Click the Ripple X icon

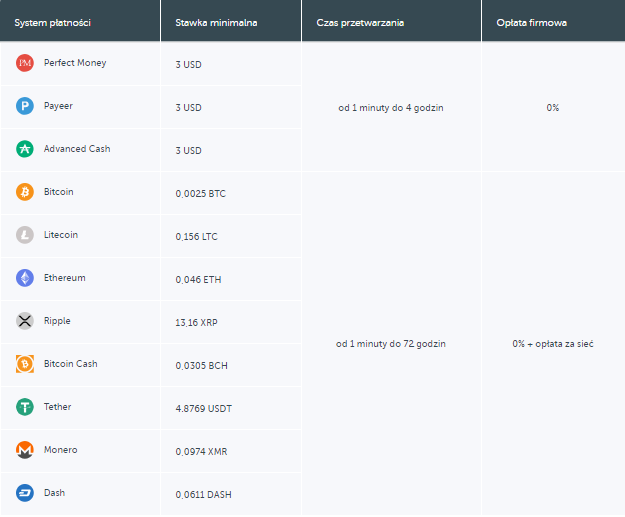[x=25, y=321]
